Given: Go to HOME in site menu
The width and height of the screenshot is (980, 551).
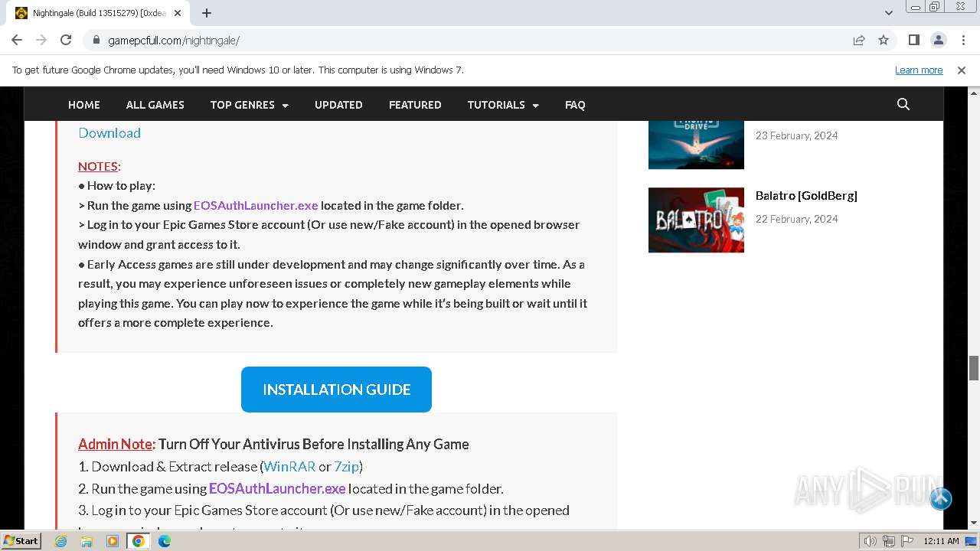Looking at the screenshot, I should (x=84, y=105).
